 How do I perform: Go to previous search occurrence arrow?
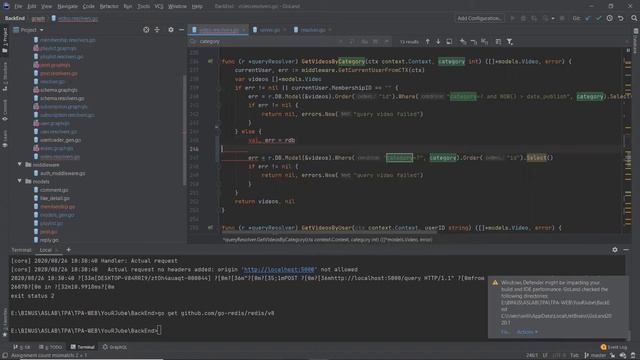(x=427, y=42)
